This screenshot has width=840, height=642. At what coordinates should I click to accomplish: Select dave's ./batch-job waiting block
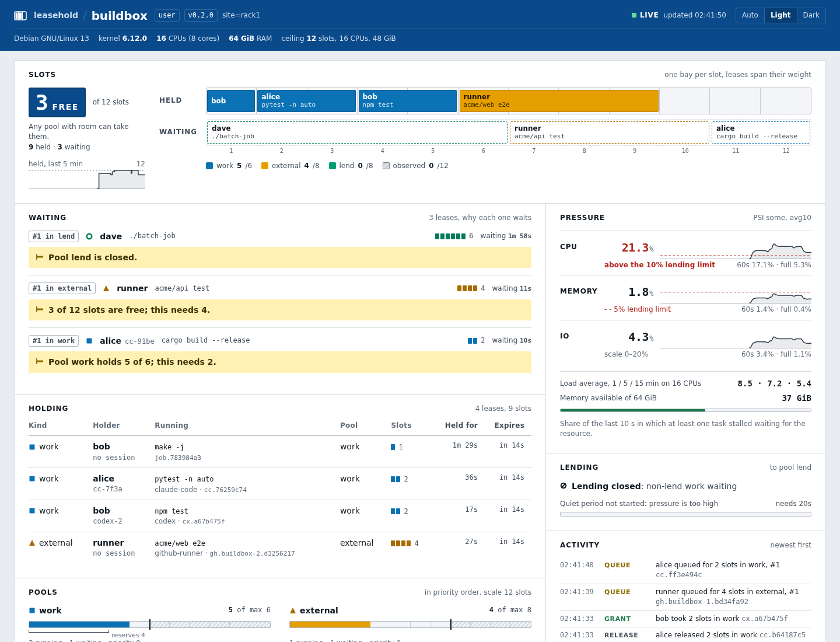(x=357, y=132)
